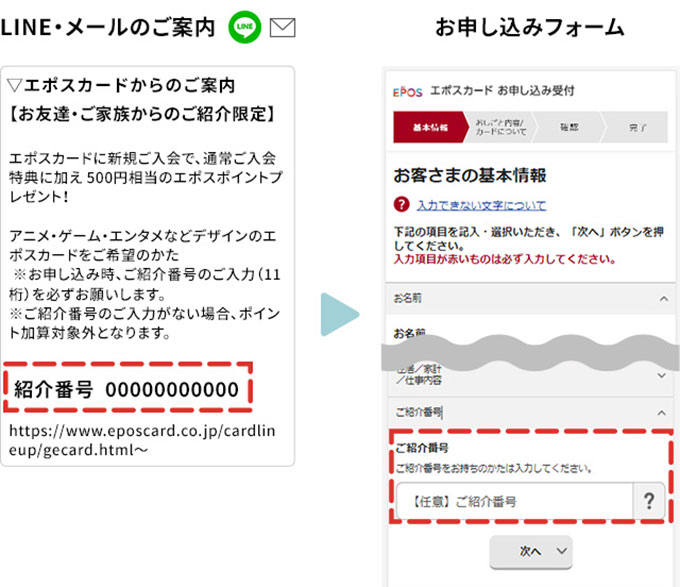
Task: Collapse the ご紹介番号 section chevron
Action: 662,413
